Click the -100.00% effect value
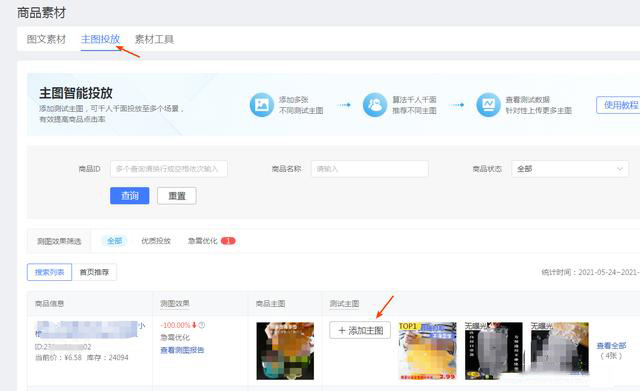Screen dimensions: 640x391 [175, 325]
